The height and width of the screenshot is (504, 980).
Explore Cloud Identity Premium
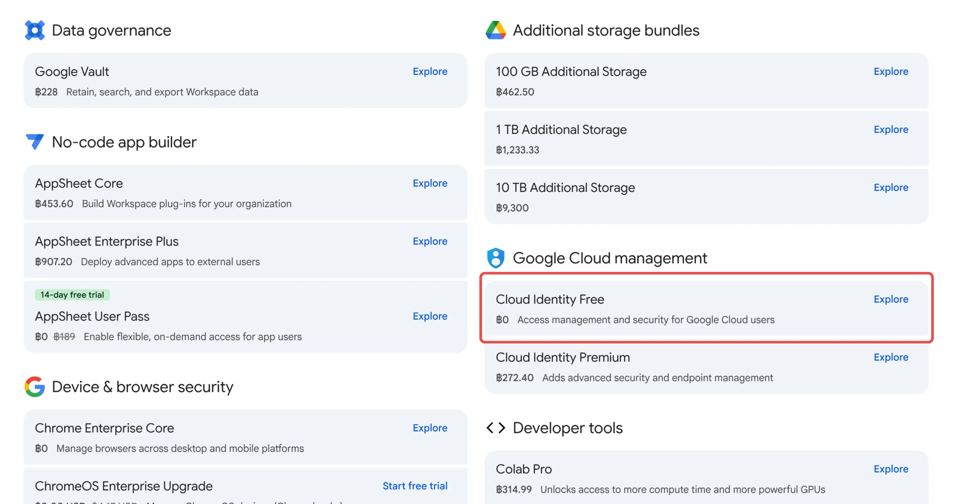pos(891,357)
